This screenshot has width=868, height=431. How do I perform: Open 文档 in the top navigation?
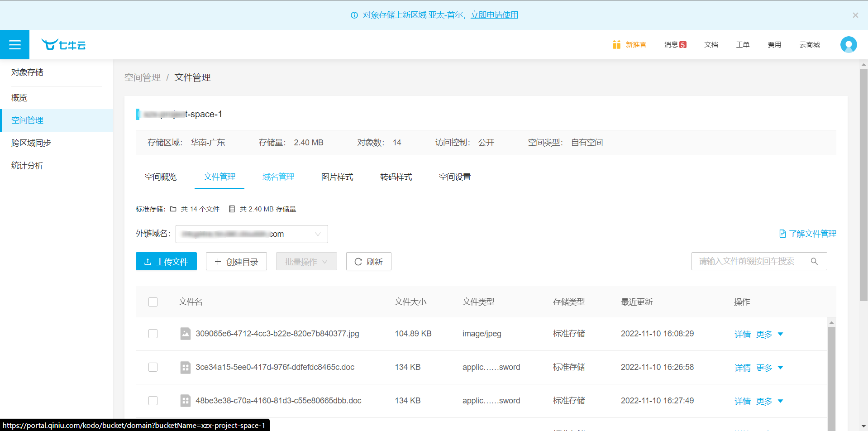coord(711,44)
